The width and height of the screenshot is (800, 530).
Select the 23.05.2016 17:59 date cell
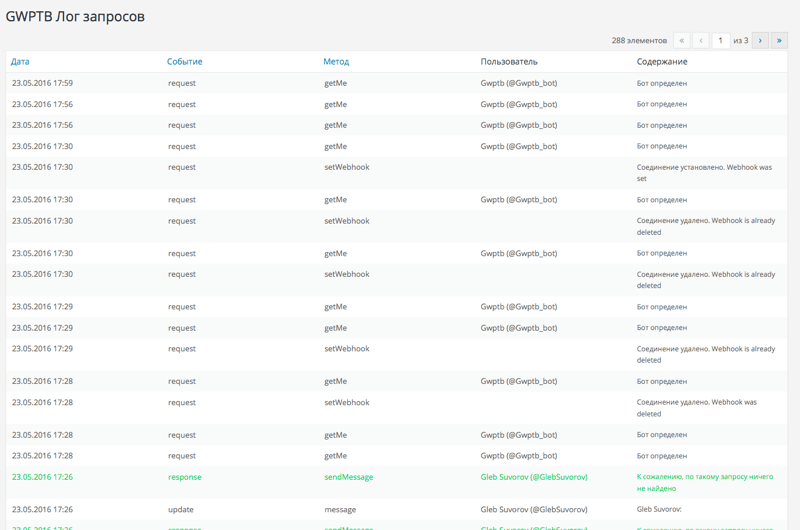(42, 83)
